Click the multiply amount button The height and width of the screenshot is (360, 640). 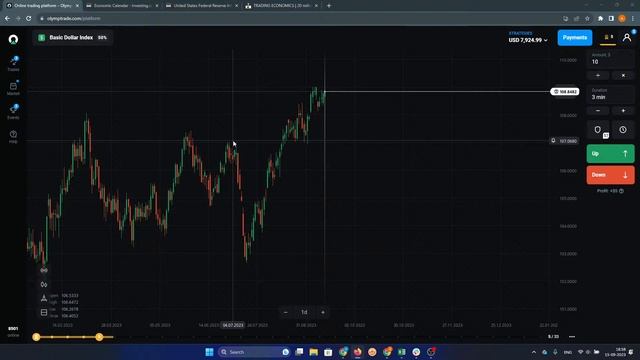tap(623, 76)
